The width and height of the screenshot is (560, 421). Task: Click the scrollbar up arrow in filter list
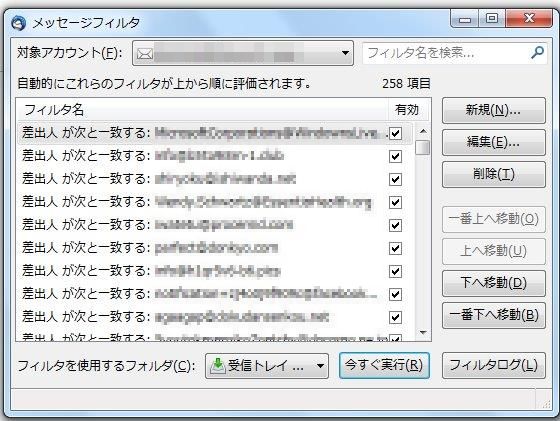pyautogui.click(x=423, y=131)
